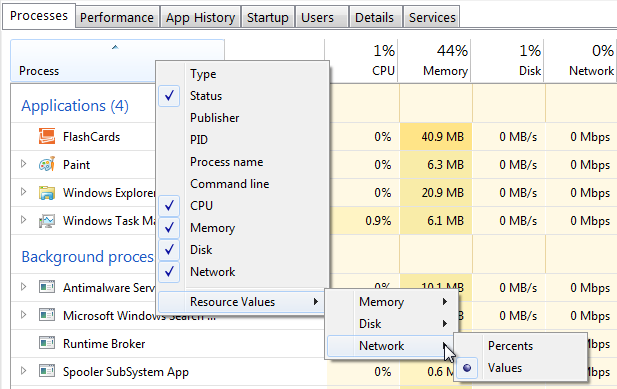Viewport: 617px width, 389px height.
Task: Uncheck the CPU column option
Action: tap(169, 206)
